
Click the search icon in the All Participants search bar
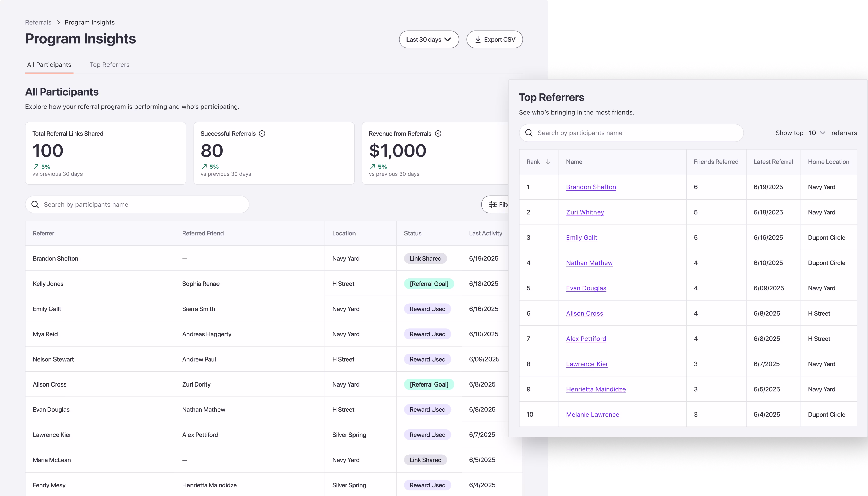coord(35,204)
